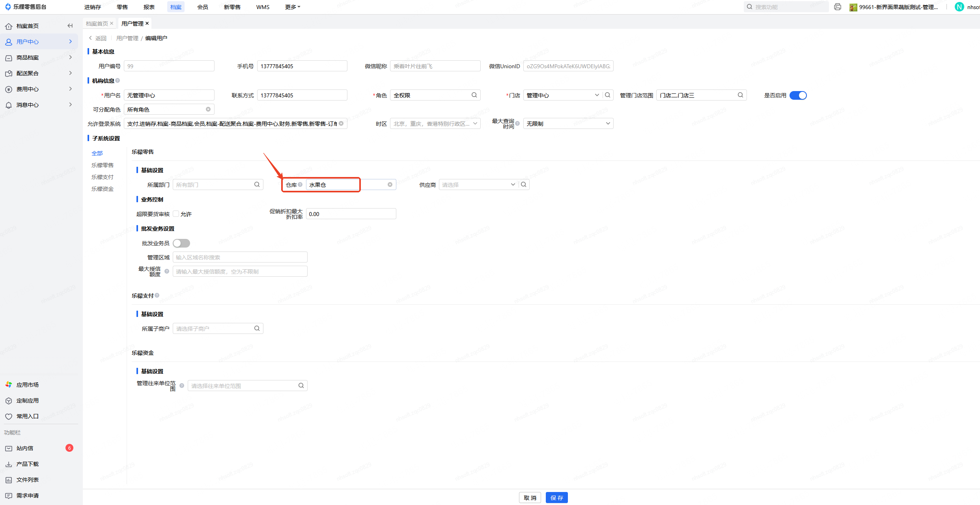Screen dimensions: 980x505
Task: Toggle the 是否启用 switch off
Action: tap(798, 95)
